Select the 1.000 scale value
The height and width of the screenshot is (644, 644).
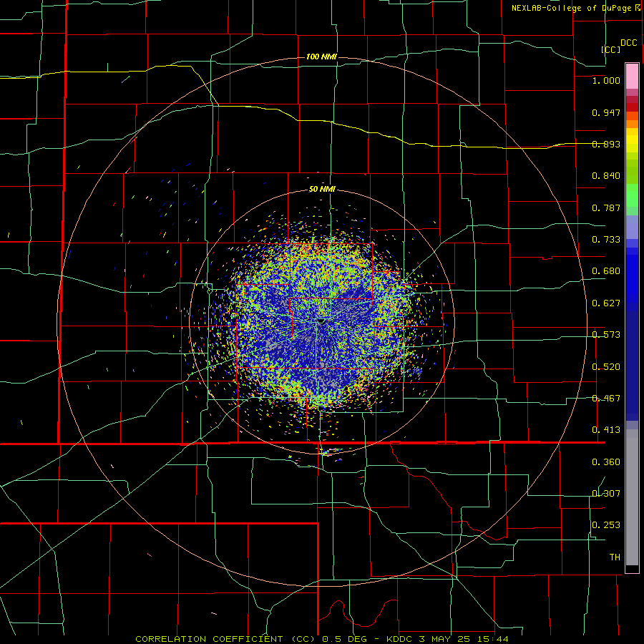click(606, 80)
